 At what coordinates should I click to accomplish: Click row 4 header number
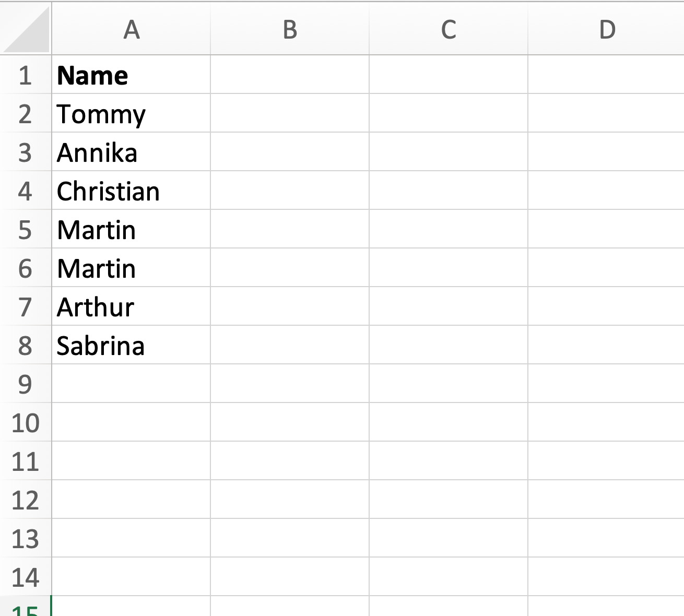click(25, 191)
